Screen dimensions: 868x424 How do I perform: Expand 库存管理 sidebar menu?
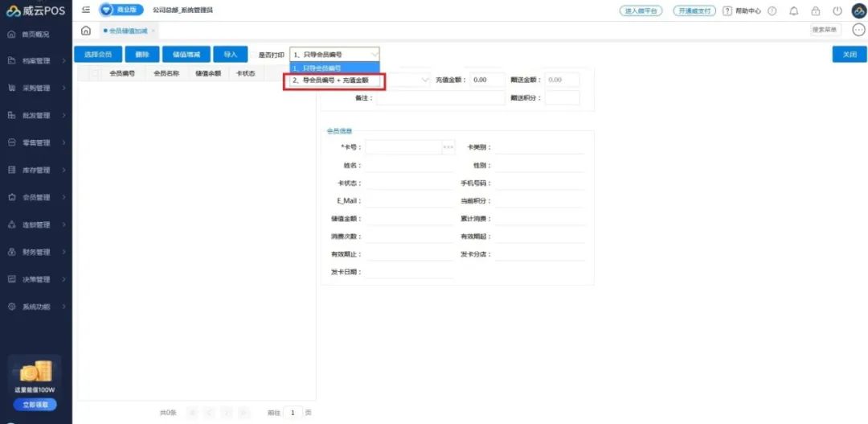pyautogui.click(x=35, y=171)
